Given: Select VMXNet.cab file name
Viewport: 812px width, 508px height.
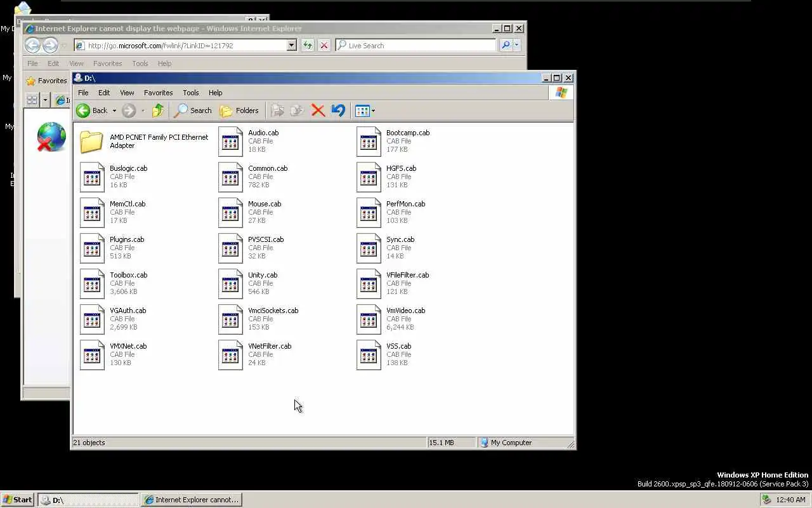Looking at the screenshot, I should tap(128, 346).
